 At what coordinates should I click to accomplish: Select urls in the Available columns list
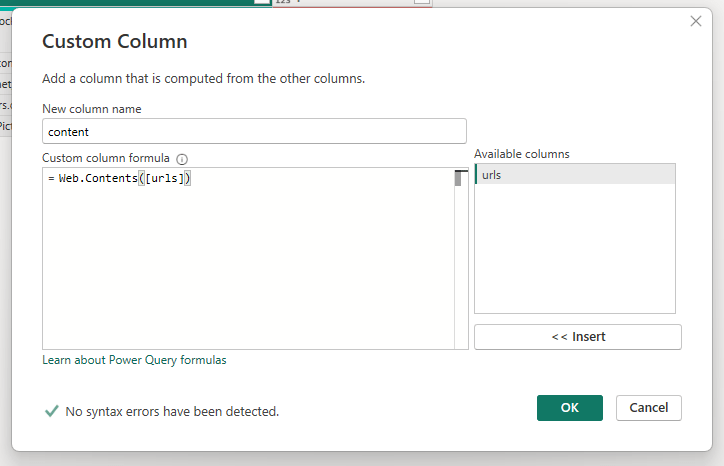coord(575,175)
